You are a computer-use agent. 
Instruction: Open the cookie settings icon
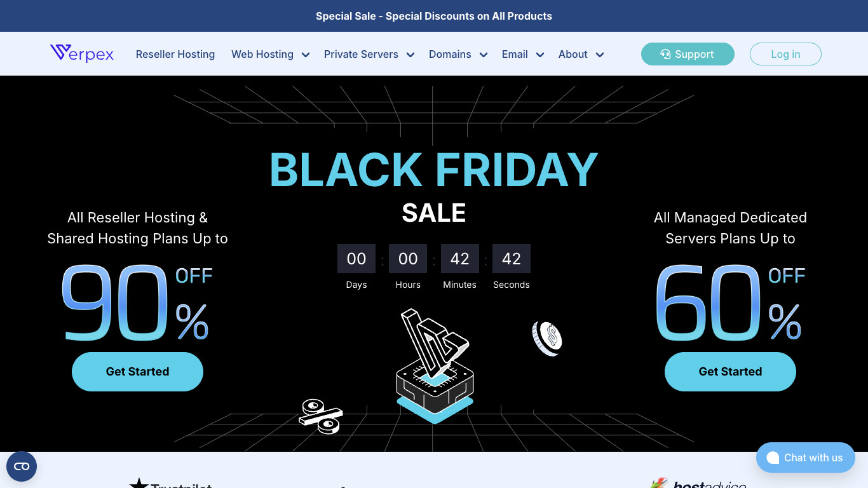(22, 466)
